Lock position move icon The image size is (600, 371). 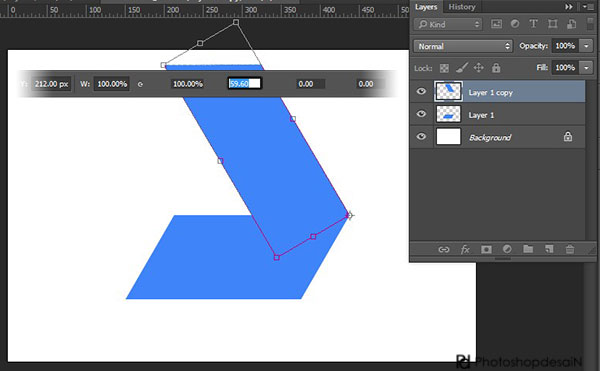click(x=479, y=68)
